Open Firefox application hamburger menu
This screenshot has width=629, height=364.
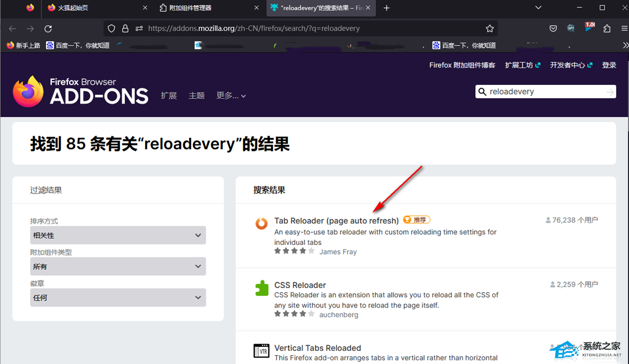click(624, 29)
